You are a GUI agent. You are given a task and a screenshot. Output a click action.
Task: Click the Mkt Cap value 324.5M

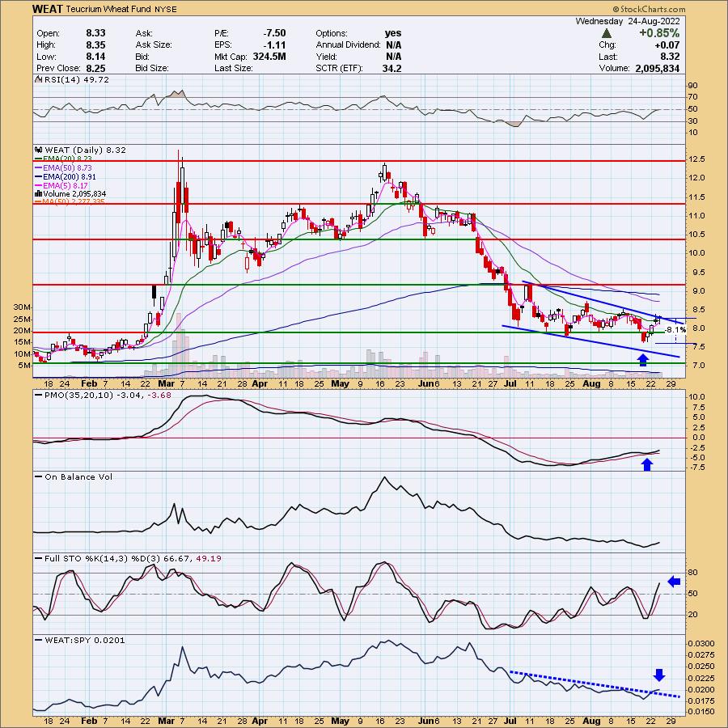(x=269, y=56)
